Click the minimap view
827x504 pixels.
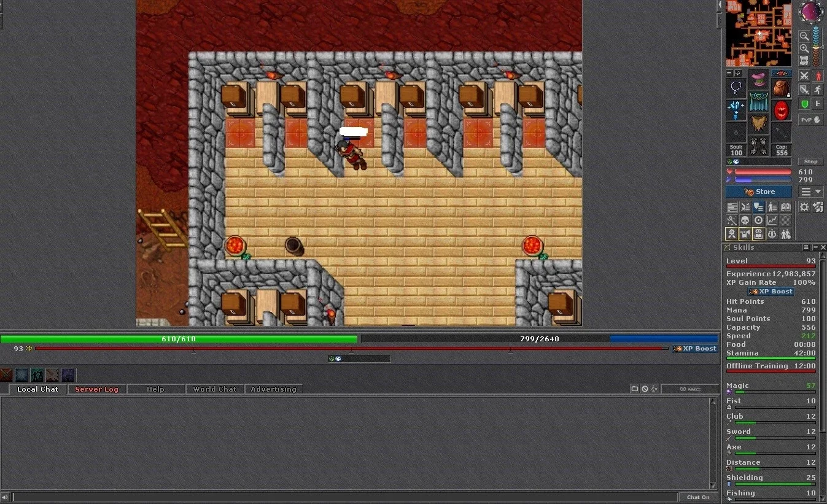click(759, 33)
